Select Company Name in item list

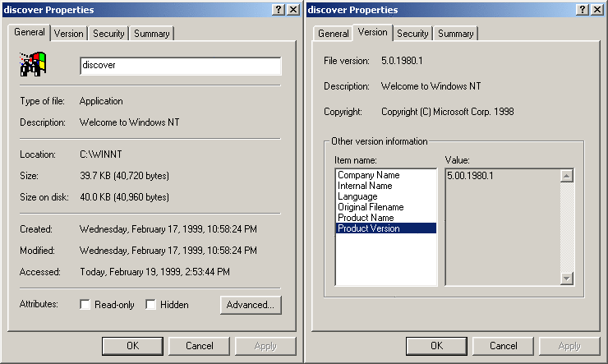(x=386, y=175)
